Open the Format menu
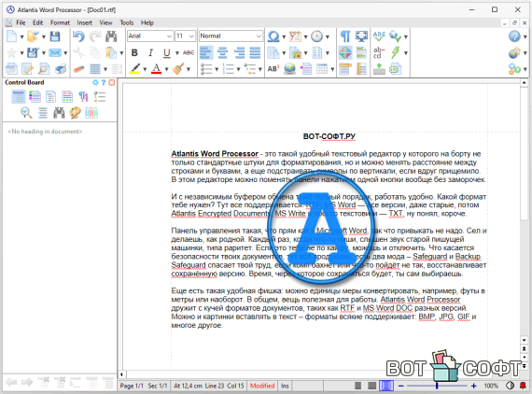The image size is (532, 394). 60,22
